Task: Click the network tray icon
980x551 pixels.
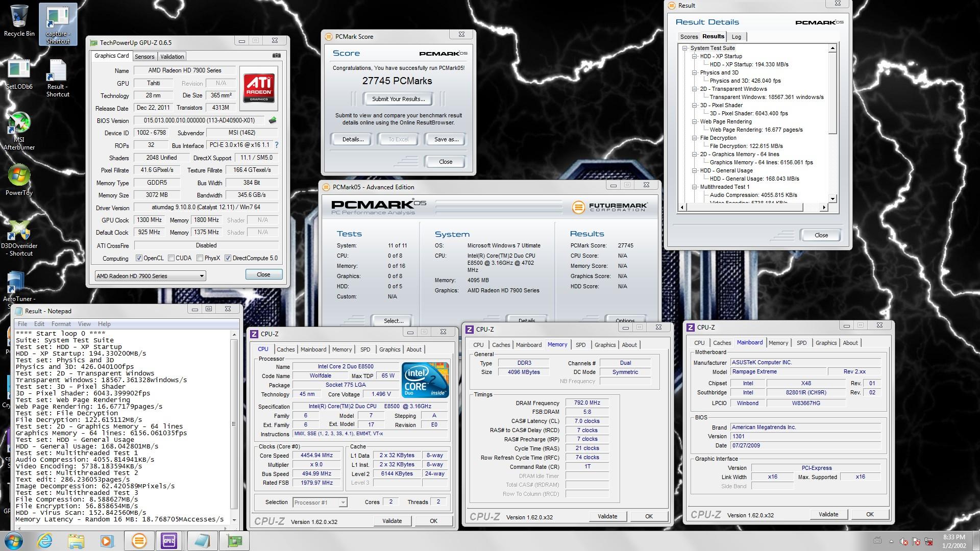Action: 928,541
